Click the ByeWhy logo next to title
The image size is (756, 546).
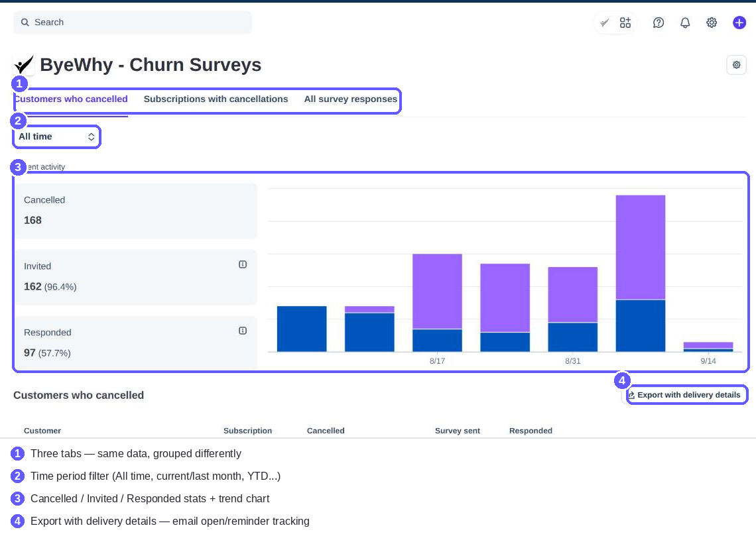pyautogui.click(x=24, y=65)
